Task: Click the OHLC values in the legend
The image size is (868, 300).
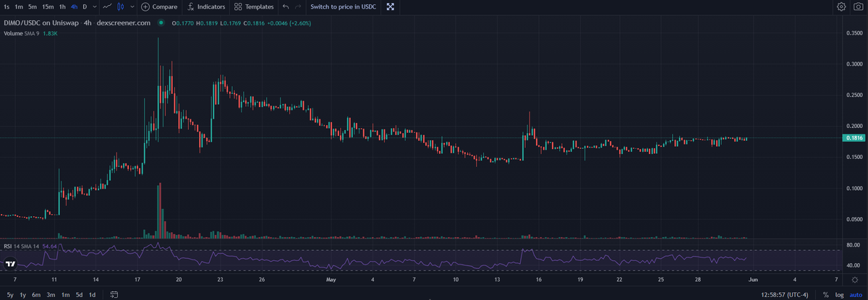Action: 243,23
